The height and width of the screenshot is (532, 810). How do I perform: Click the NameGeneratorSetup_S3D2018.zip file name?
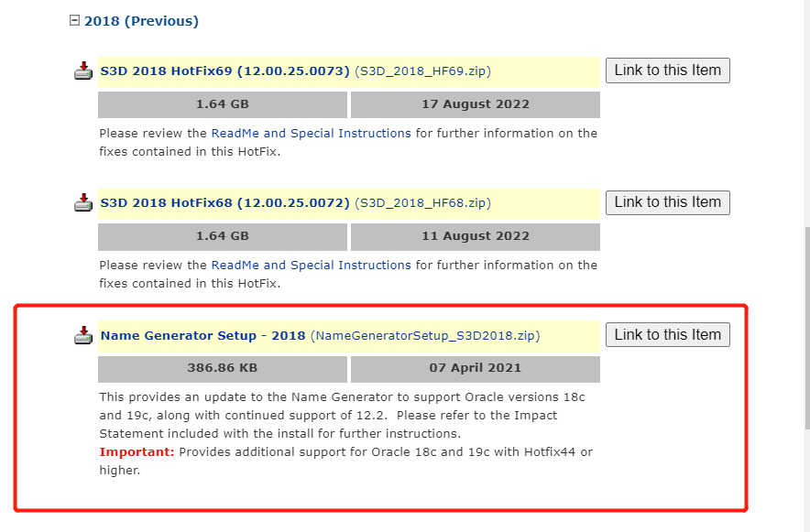click(425, 335)
